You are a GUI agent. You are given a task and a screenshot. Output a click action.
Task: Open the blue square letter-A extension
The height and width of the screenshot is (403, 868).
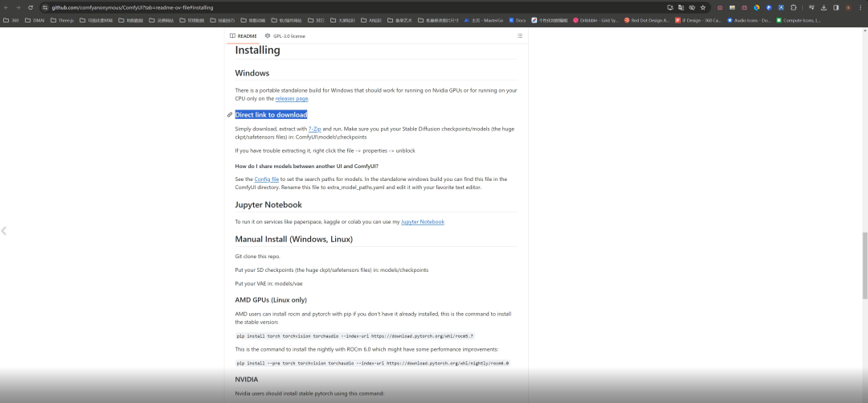[781, 8]
